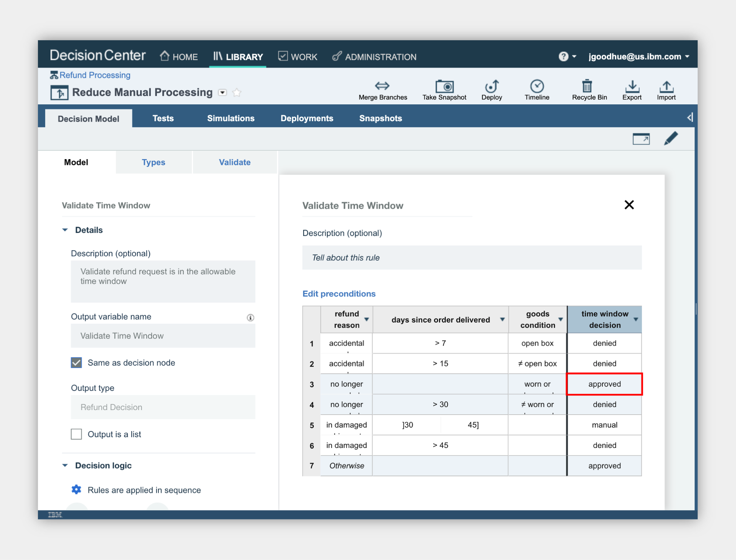The width and height of the screenshot is (736, 560).
Task: Click the Deploy icon
Action: (x=492, y=86)
